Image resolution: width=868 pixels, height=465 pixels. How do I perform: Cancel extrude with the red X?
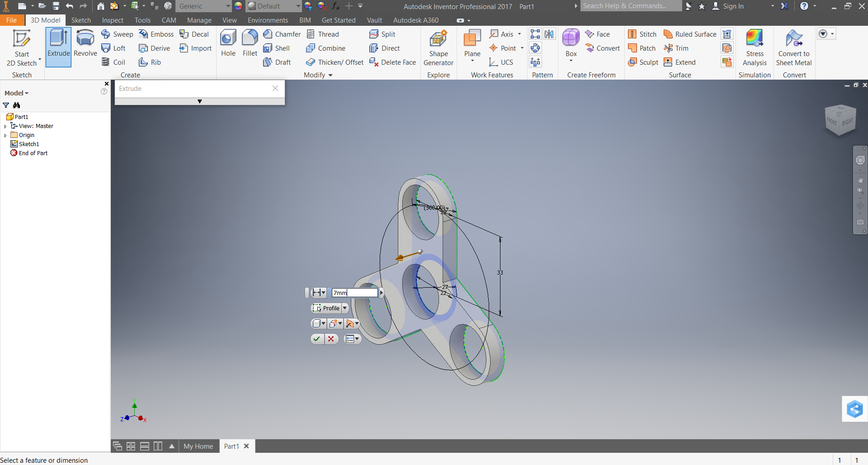(x=331, y=339)
